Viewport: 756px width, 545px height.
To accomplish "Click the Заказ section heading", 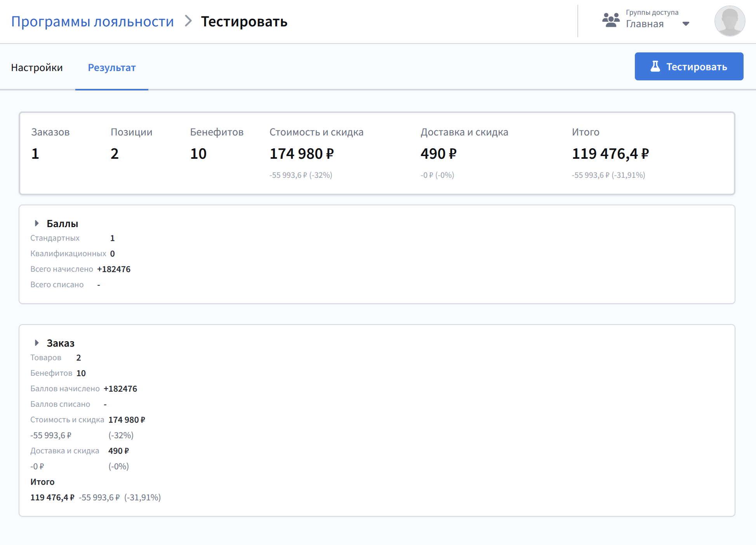I will [x=61, y=343].
